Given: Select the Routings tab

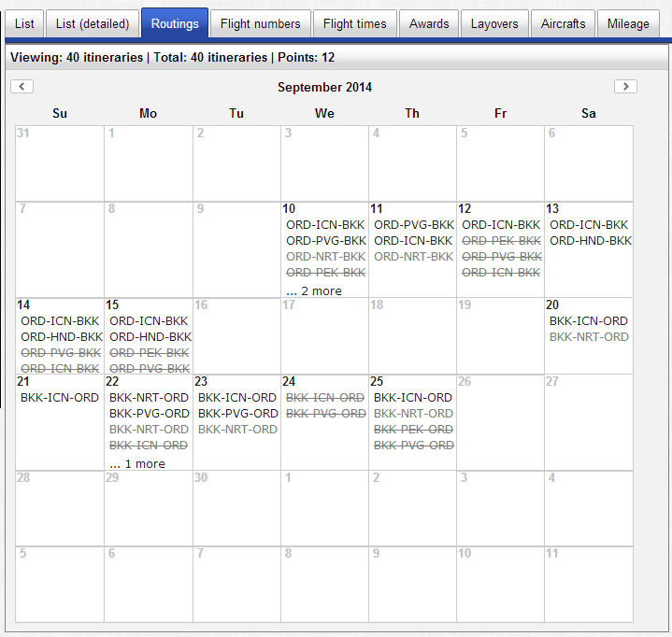Looking at the screenshot, I should (x=175, y=23).
